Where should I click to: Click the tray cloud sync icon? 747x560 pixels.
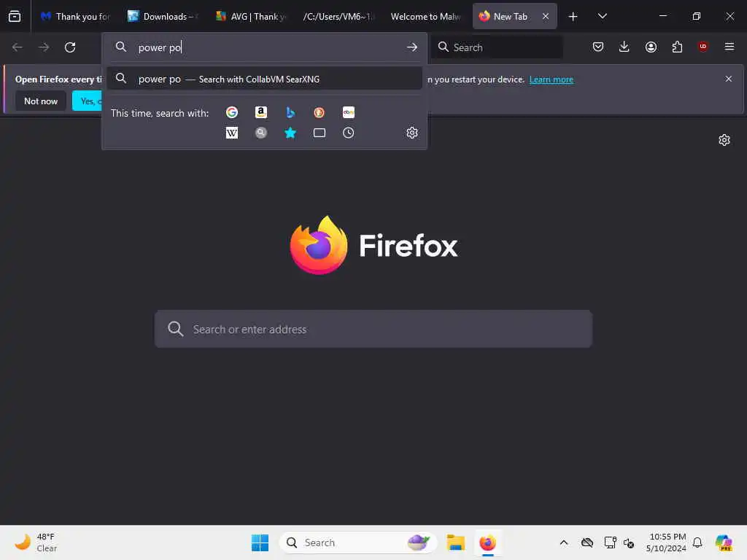coord(587,542)
